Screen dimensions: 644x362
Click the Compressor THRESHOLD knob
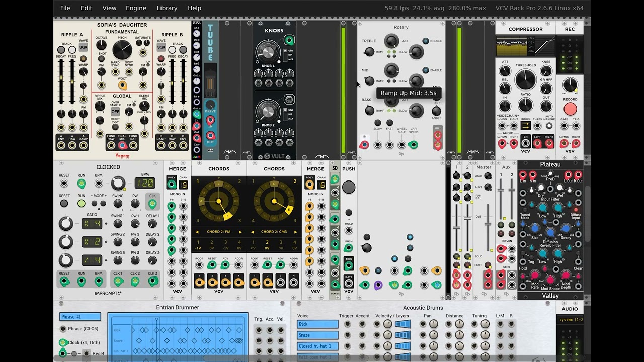pyautogui.click(x=525, y=79)
